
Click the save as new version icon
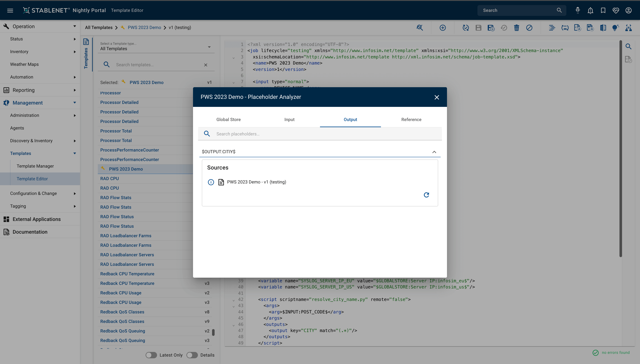491,28
